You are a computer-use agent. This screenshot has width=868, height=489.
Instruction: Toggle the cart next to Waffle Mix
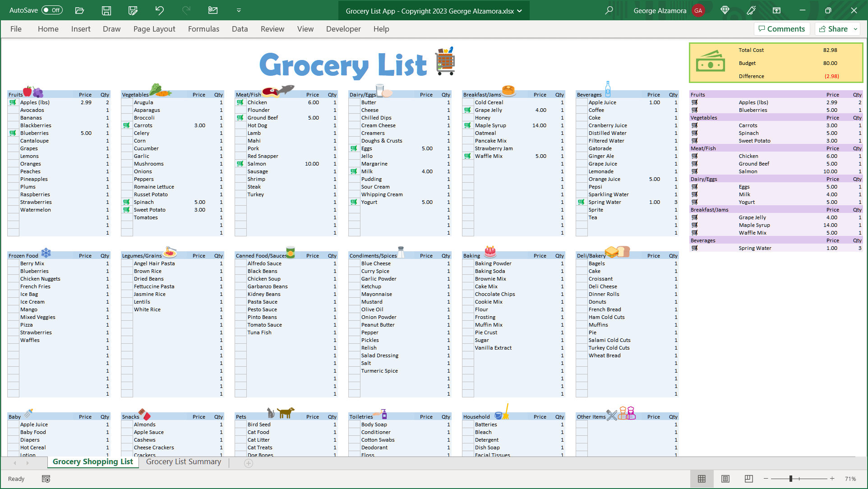point(467,156)
